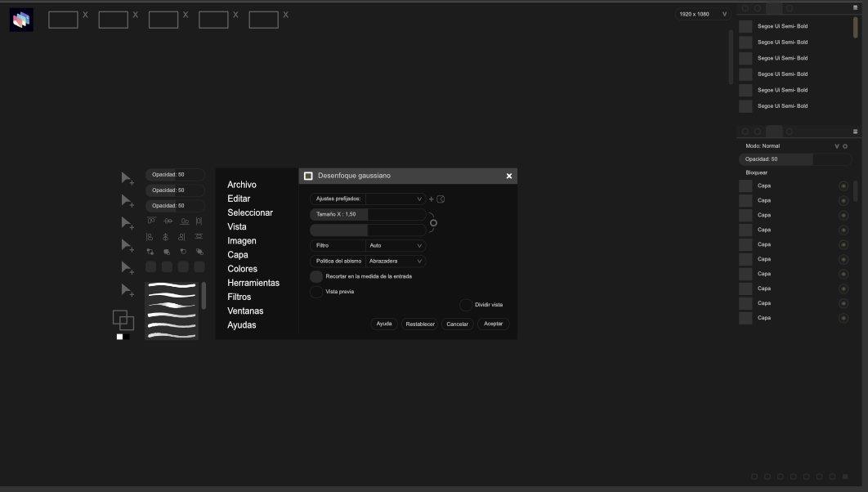Click the Opacidad: 50 slider in layers panel
The height and width of the screenshot is (492, 868).
tap(795, 159)
